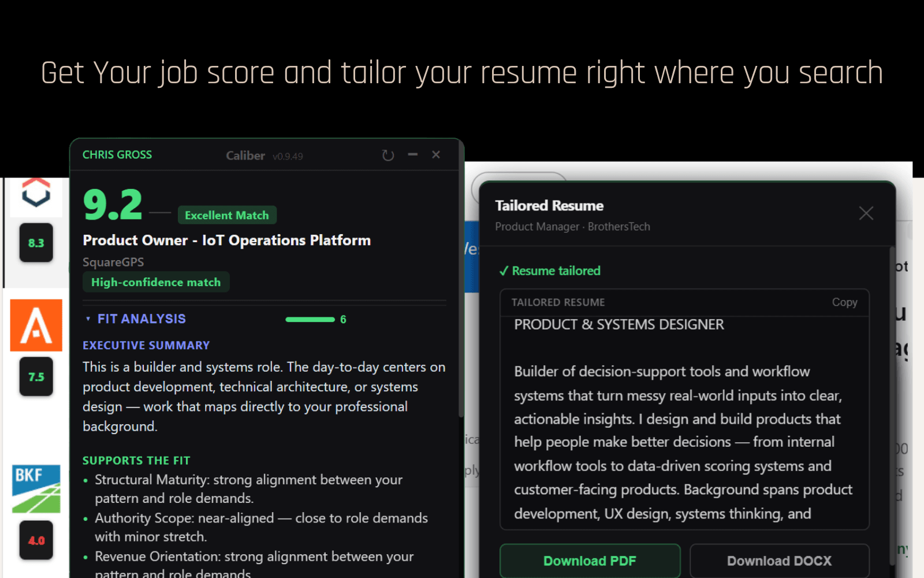
Task: Open the BKF company logo
Action: (36, 489)
